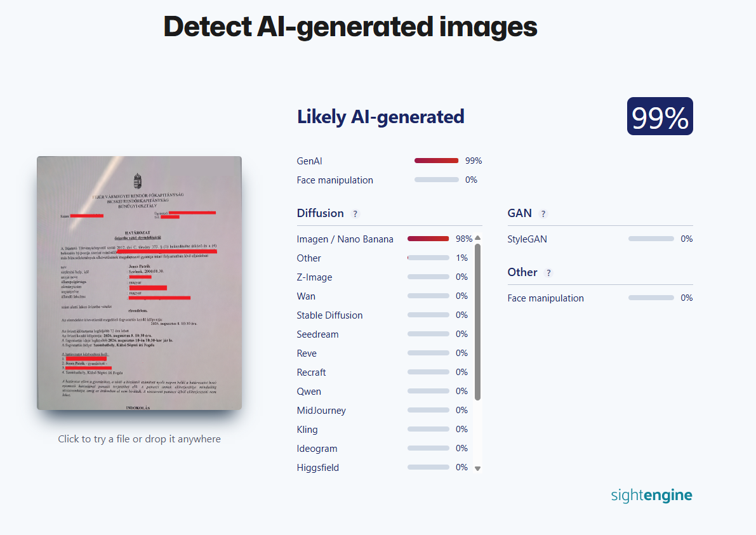Image resolution: width=756 pixels, height=535 pixels.
Task: Select the 'Z-Image' row label
Action: click(x=314, y=277)
